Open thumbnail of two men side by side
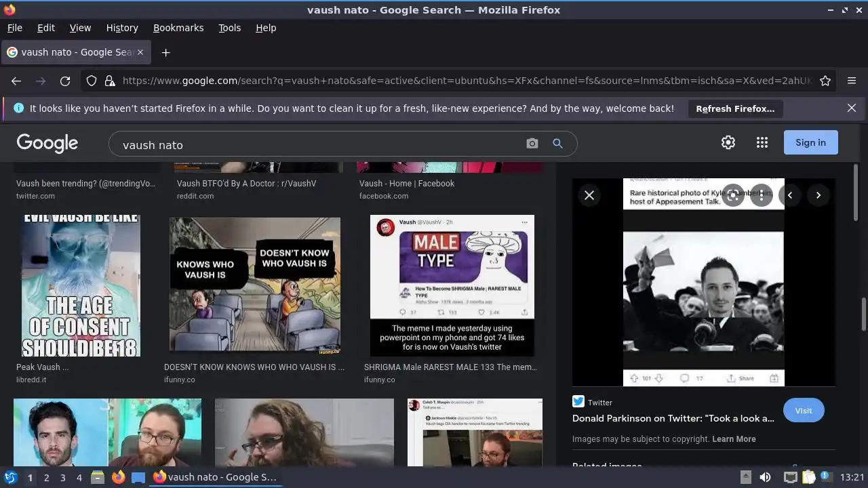 (x=107, y=432)
